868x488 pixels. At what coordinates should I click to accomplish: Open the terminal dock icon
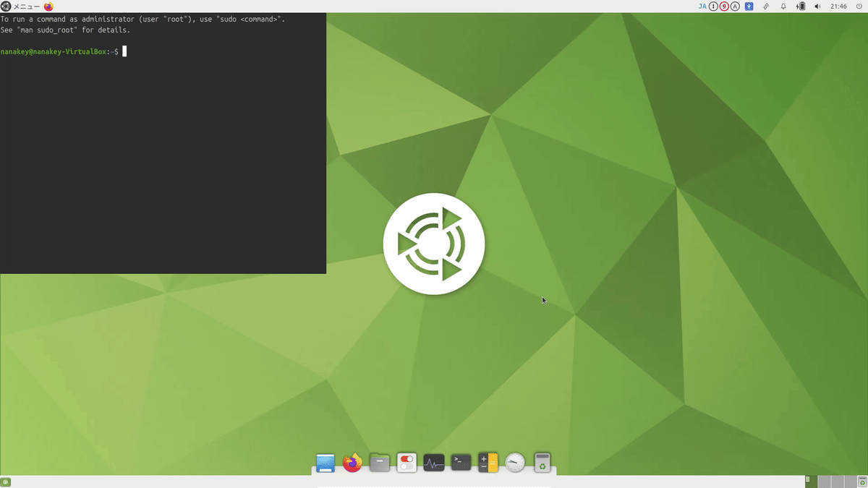click(461, 463)
